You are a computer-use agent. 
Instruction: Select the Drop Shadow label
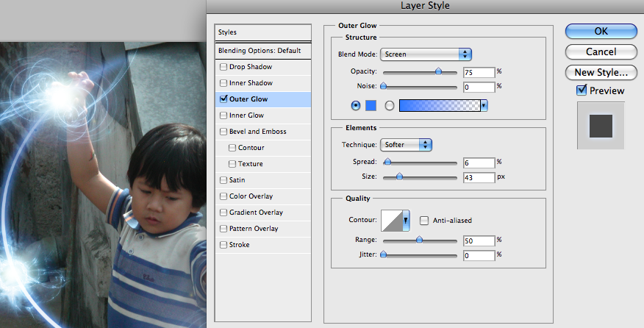[x=251, y=67]
